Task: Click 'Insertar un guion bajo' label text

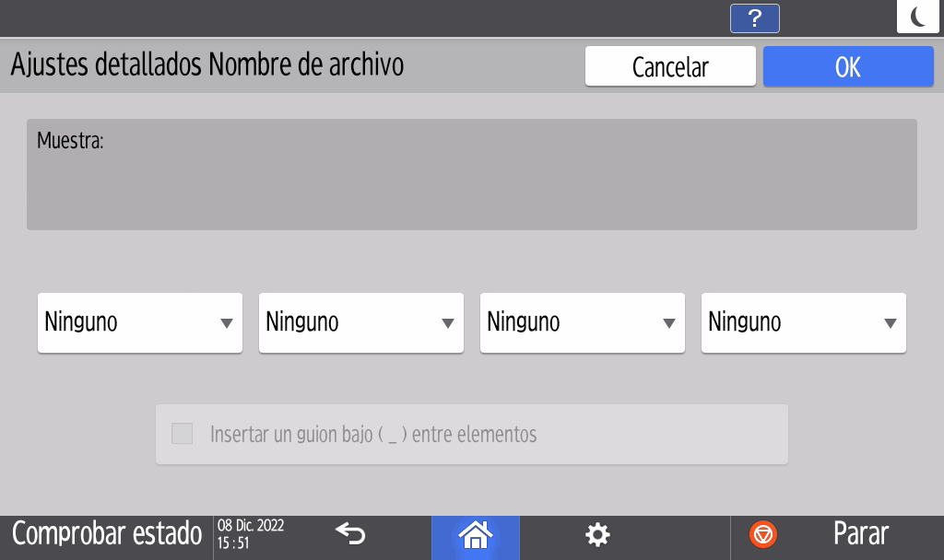Action: pos(373,434)
